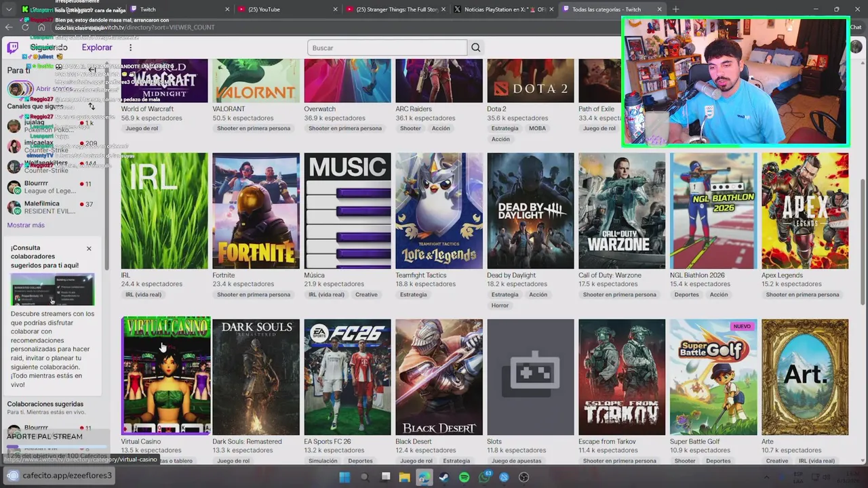The width and height of the screenshot is (868, 488).
Task: Click the browser home button
Action: (41, 27)
